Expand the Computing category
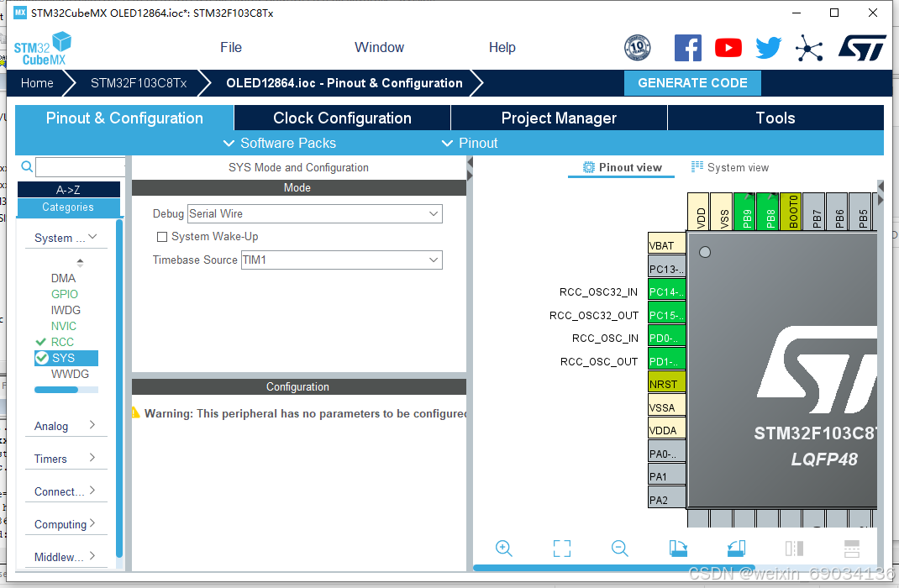 [x=66, y=524]
